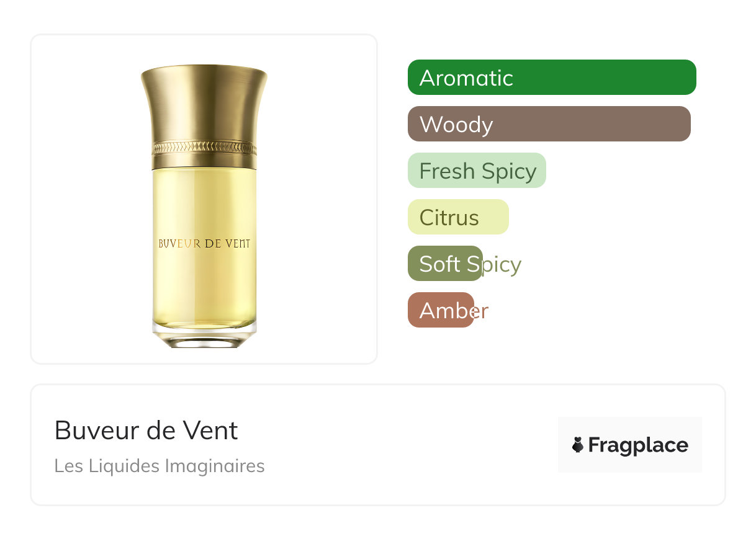Click the Fragplace wordmark text

click(638, 445)
